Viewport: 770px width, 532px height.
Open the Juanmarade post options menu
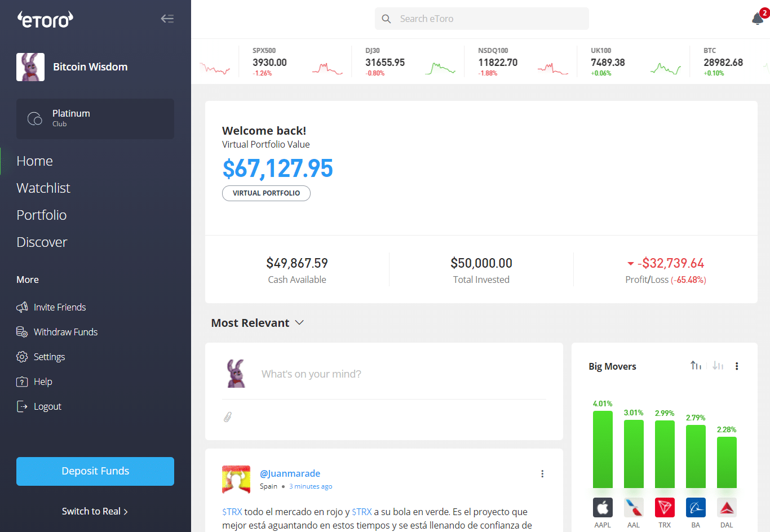pyautogui.click(x=542, y=474)
